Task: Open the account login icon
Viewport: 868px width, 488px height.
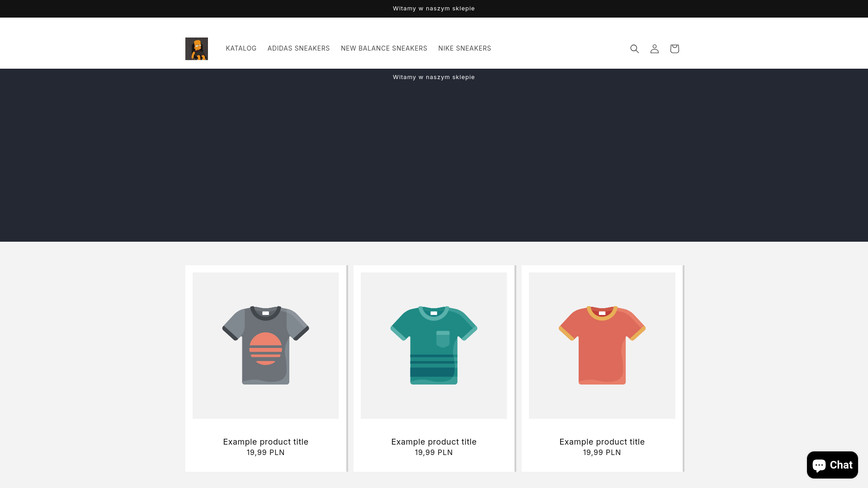Action: pyautogui.click(x=654, y=49)
